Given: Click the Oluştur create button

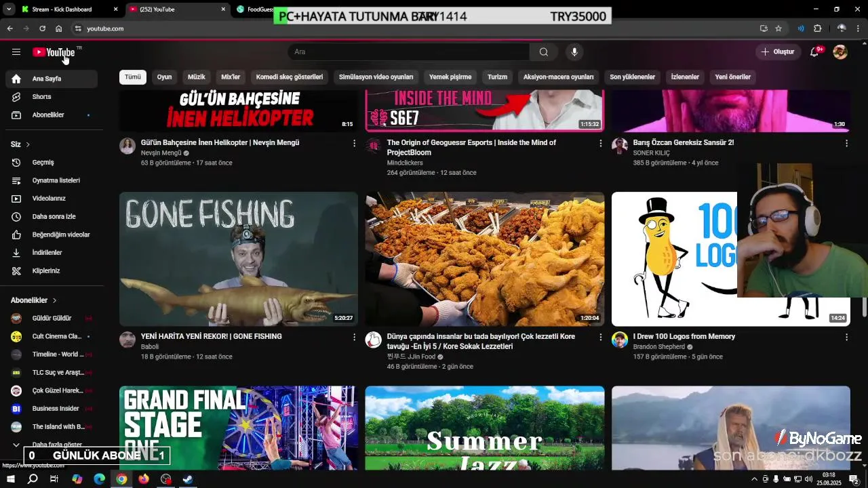Looking at the screenshot, I should (x=777, y=52).
